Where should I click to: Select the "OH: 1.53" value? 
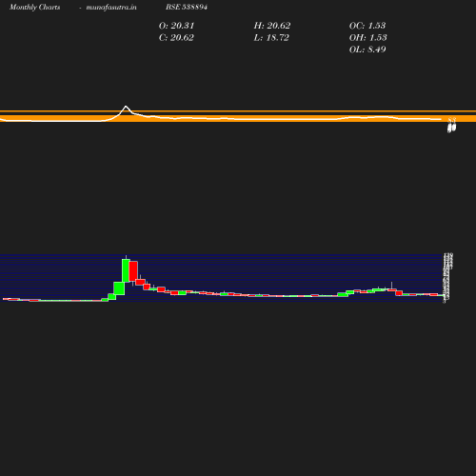click(x=368, y=38)
